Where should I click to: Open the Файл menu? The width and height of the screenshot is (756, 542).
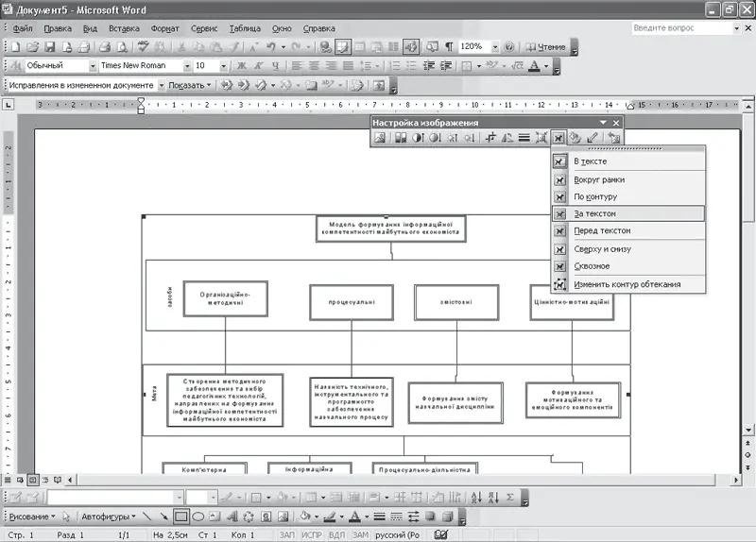pos(22,28)
